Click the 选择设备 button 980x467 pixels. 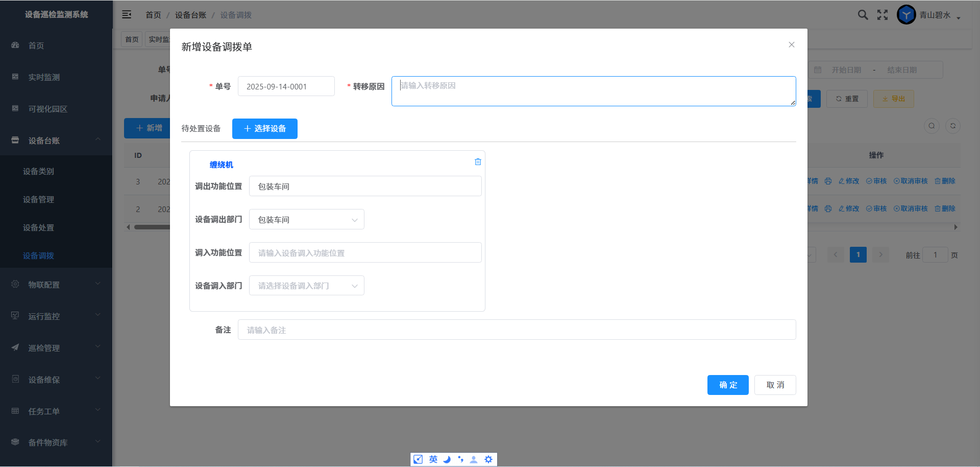(x=264, y=129)
